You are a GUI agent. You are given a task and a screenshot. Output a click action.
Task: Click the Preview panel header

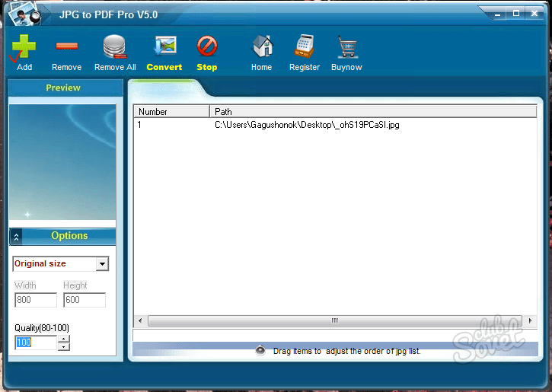65,88
